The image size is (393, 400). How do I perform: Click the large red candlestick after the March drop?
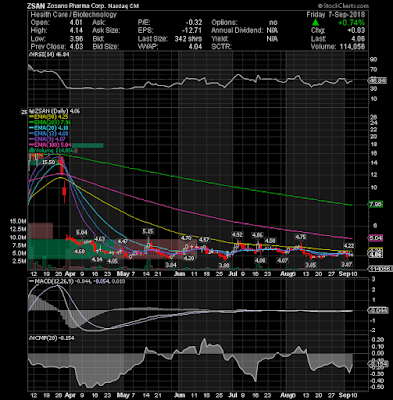[64, 192]
